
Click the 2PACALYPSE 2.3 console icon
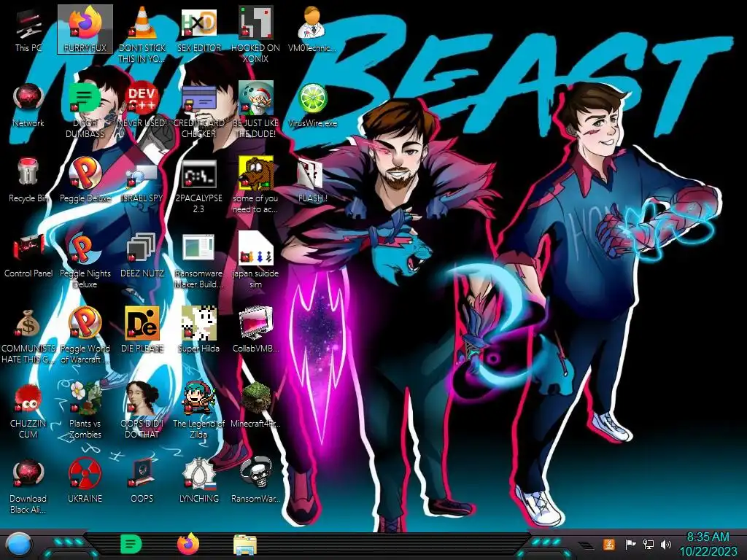tap(199, 186)
